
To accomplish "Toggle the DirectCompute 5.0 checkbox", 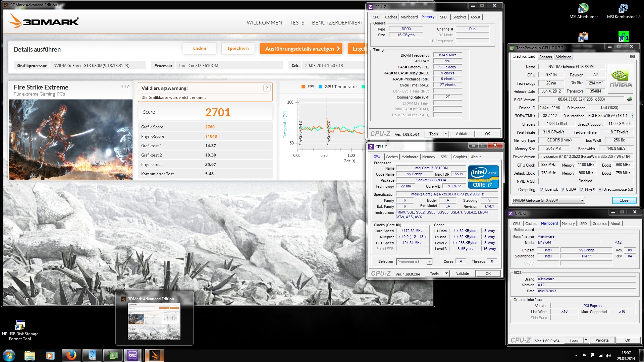I will pos(600,189).
